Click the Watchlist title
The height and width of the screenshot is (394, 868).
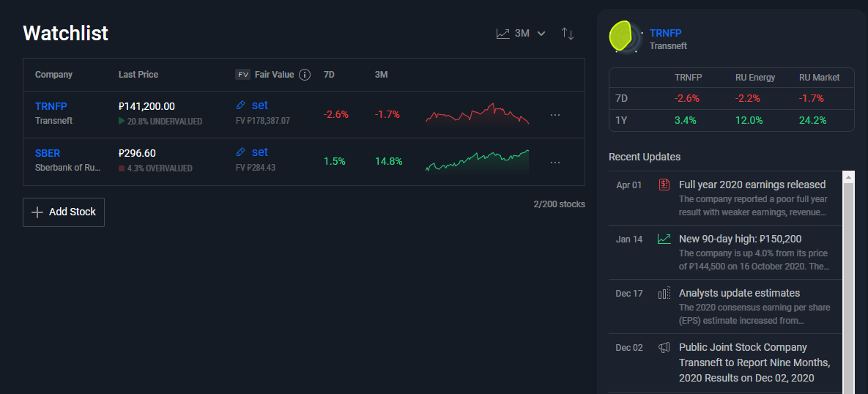[x=65, y=33]
